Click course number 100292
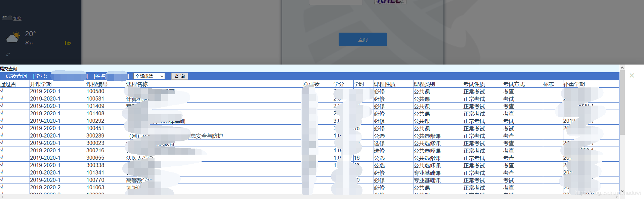This screenshot has height=199, width=644. (x=95, y=121)
